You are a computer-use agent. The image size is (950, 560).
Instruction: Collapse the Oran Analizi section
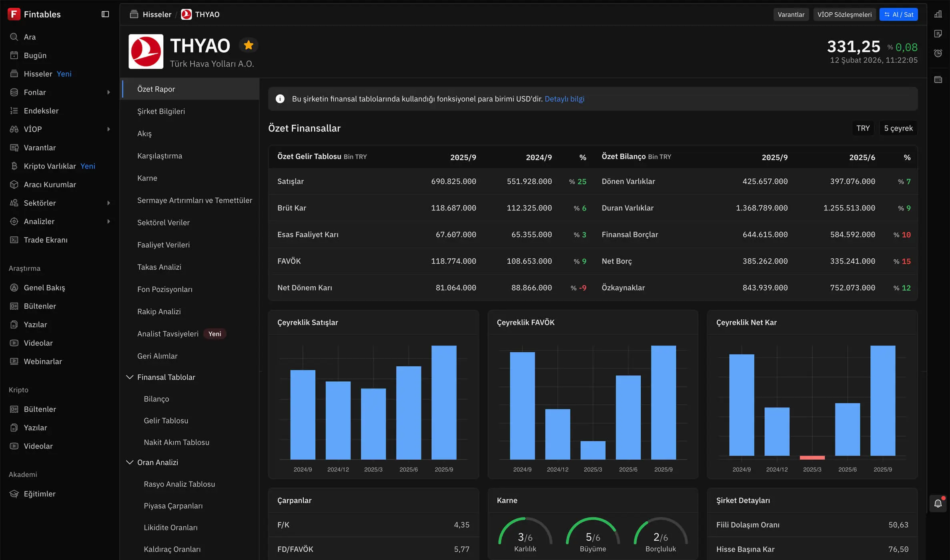point(130,462)
